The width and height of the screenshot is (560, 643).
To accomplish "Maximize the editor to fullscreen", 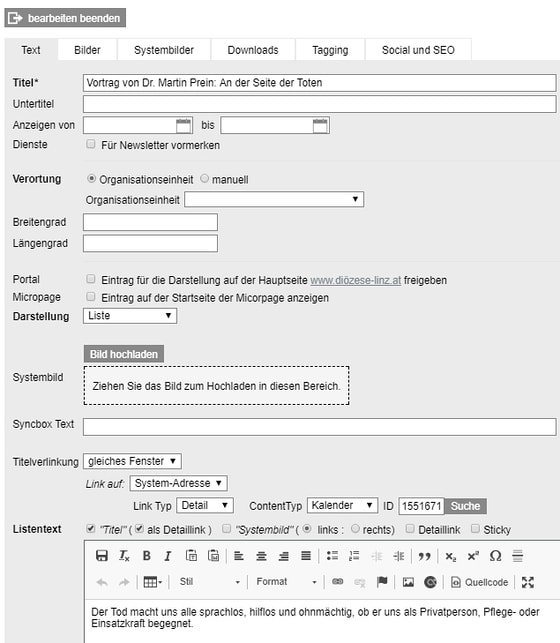I will [528, 582].
